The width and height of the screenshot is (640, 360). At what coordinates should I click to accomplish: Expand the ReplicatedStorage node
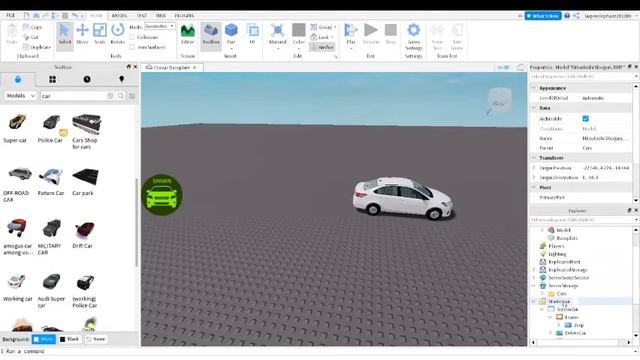coord(534,270)
